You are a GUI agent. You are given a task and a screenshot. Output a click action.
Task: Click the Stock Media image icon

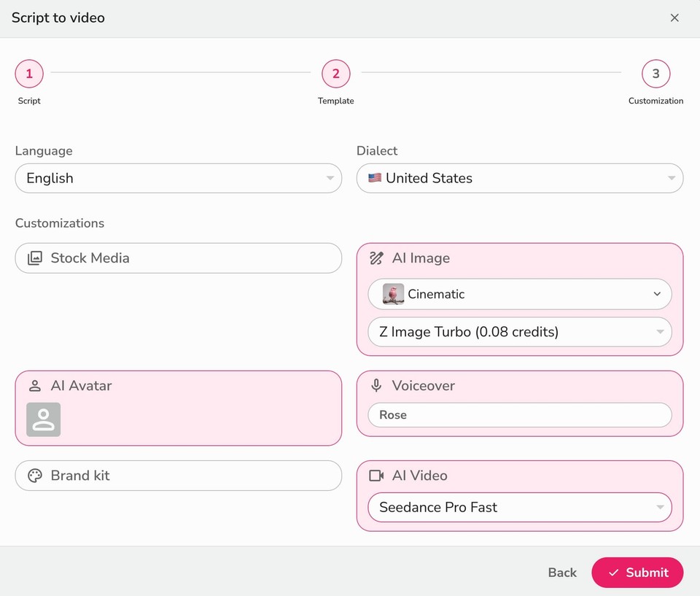pyautogui.click(x=36, y=258)
